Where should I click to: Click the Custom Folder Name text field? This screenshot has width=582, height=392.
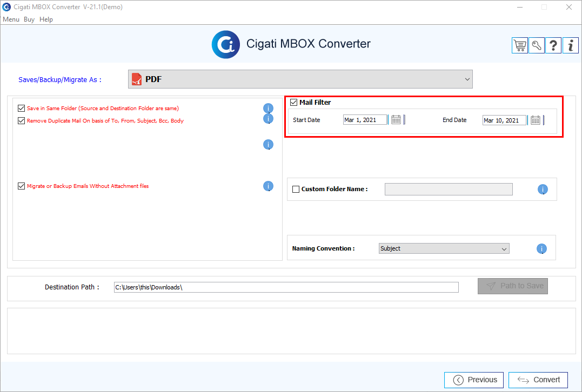click(449, 189)
